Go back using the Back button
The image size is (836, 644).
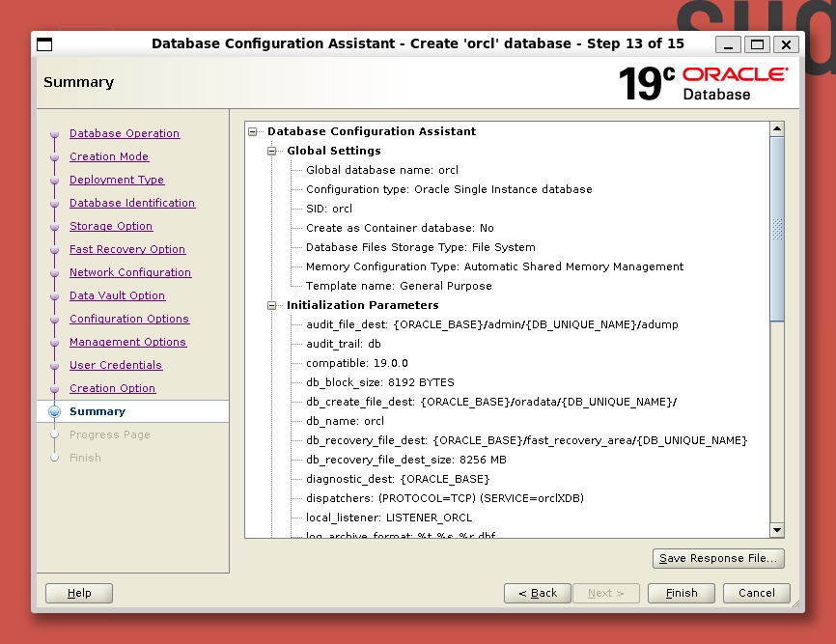point(537,593)
